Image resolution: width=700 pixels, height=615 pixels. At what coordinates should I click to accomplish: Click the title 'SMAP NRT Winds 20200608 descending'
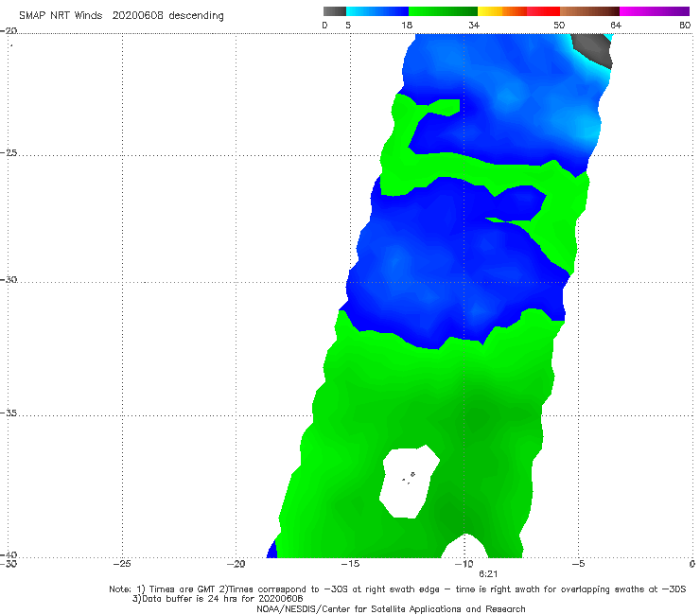click(121, 16)
